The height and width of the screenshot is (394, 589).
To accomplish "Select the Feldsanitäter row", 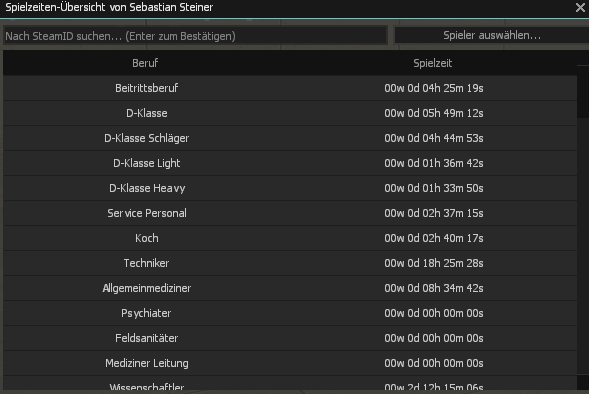I will click(290, 338).
